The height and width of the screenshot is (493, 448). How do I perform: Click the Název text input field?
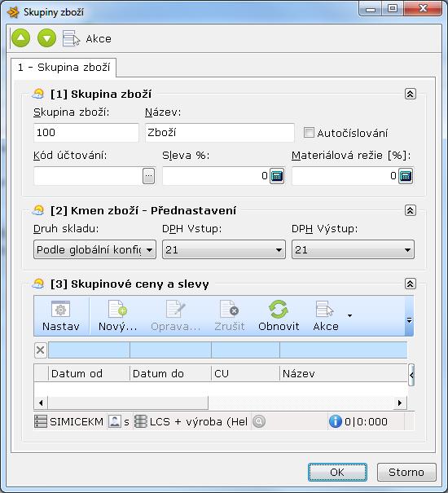click(x=220, y=132)
